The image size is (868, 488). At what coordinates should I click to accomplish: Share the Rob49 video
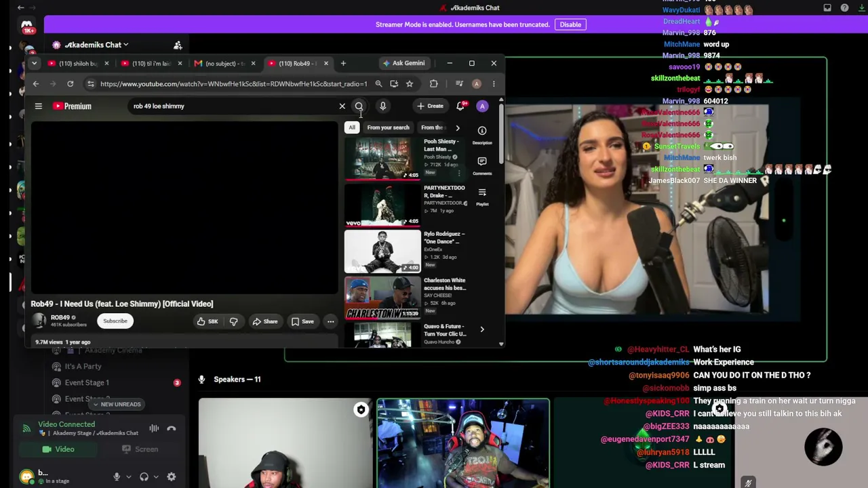tap(264, 321)
